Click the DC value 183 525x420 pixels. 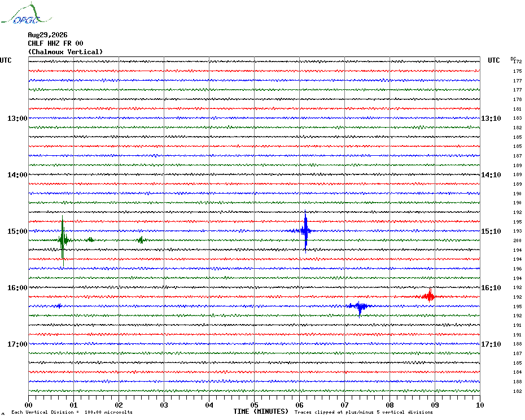[518, 118]
